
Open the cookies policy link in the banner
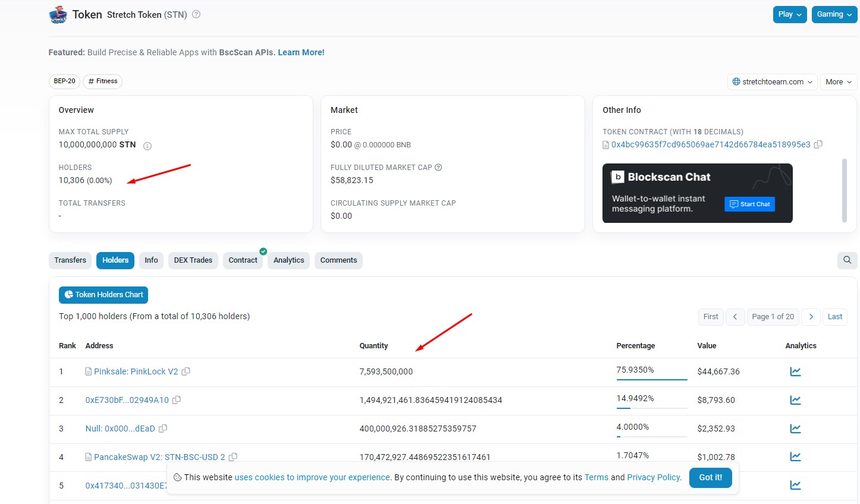312,477
